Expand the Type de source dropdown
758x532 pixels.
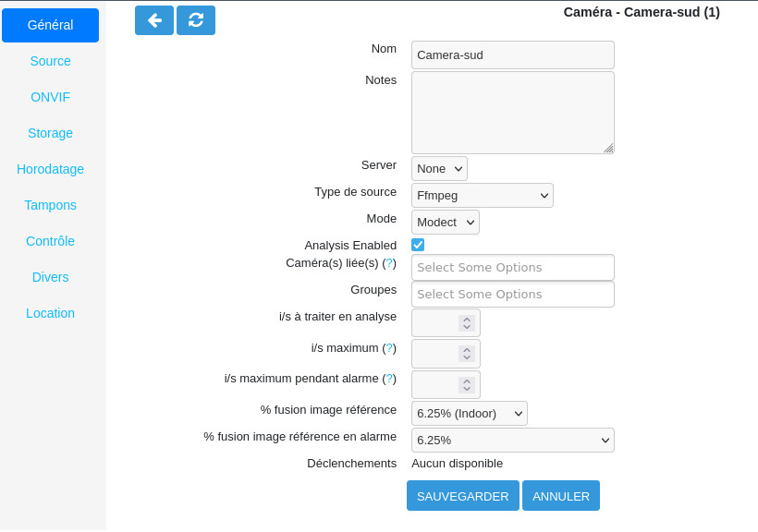483,196
